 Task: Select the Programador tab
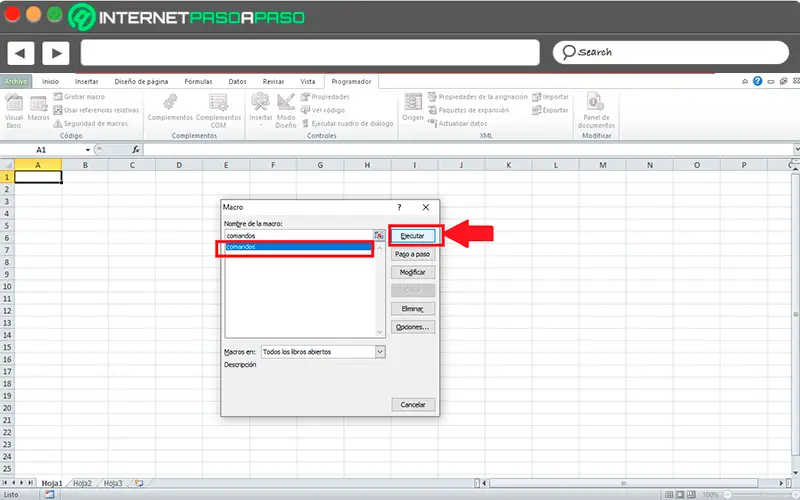(x=351, y=81)
